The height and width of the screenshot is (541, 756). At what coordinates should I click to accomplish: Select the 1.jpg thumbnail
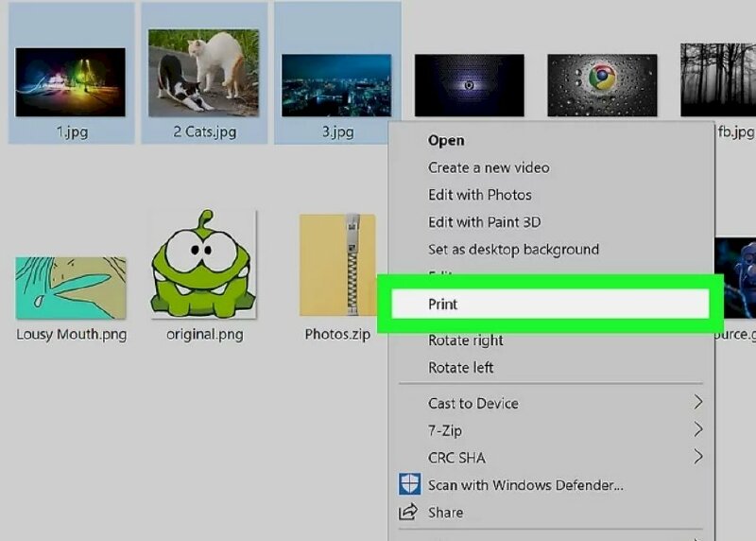point(70,82)
